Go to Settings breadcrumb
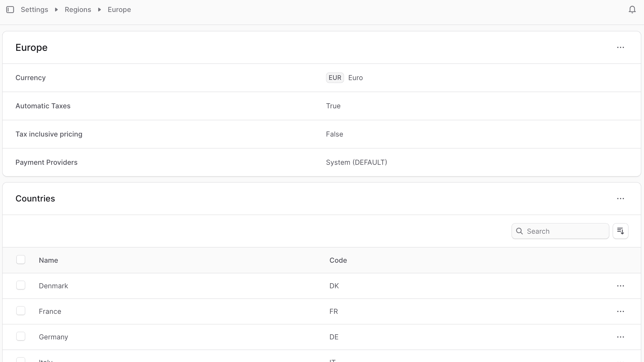 click(x=34, y=10)
